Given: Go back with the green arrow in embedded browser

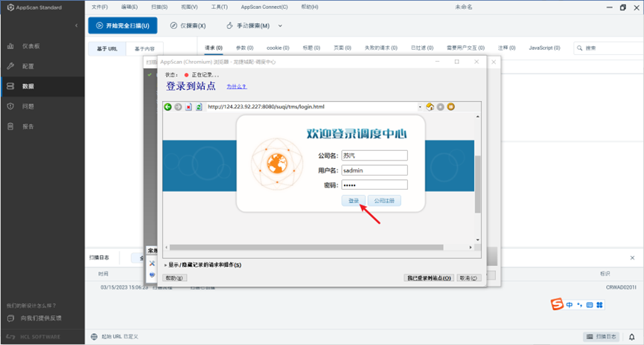Looking at the screenshot, I should tap(168, 106).
